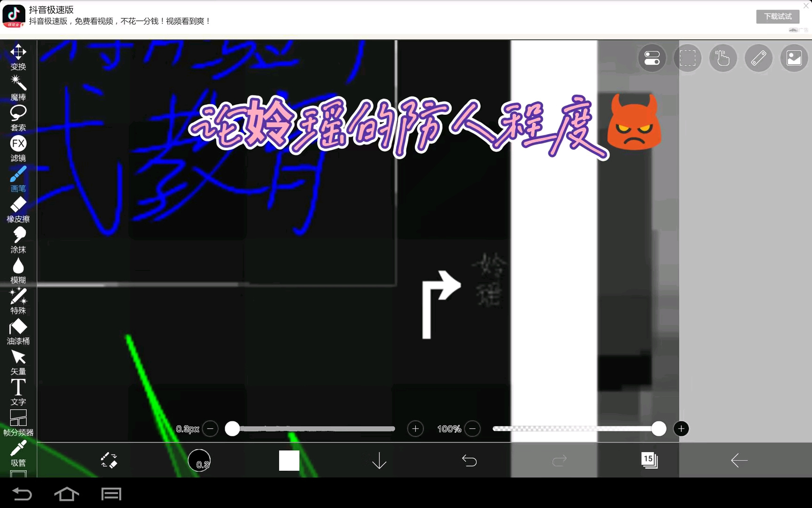The width and height of the screenshot is (812, 508).
Task: Select the 吸管 eyedropper tool
Action: point(18,454)
